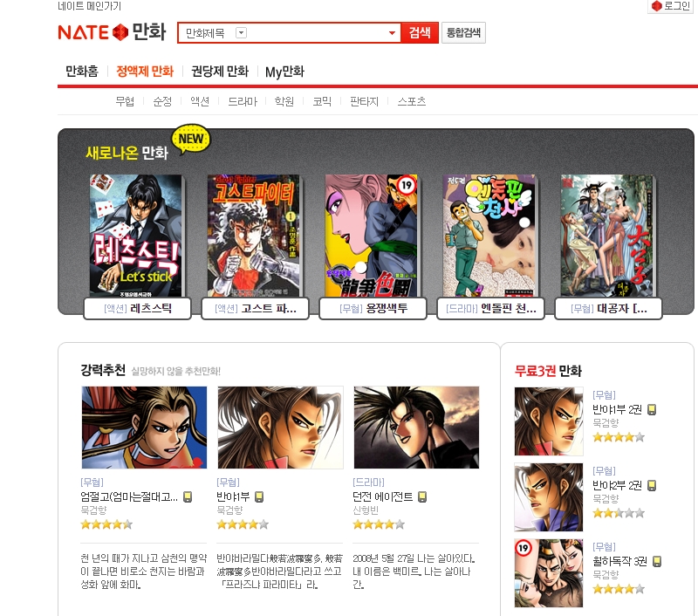Open the [액션] 고스트 파... title link
The height and width of the screenshot is (616, 698).
(x=255, y=309)
